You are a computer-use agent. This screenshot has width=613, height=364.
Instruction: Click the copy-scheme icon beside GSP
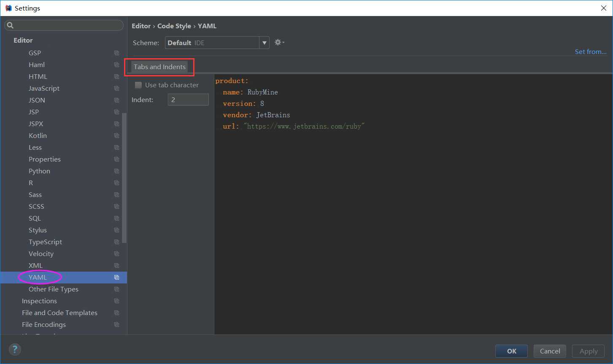116,53
